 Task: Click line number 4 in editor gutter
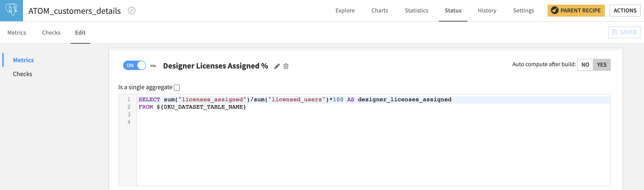(129, 122)
